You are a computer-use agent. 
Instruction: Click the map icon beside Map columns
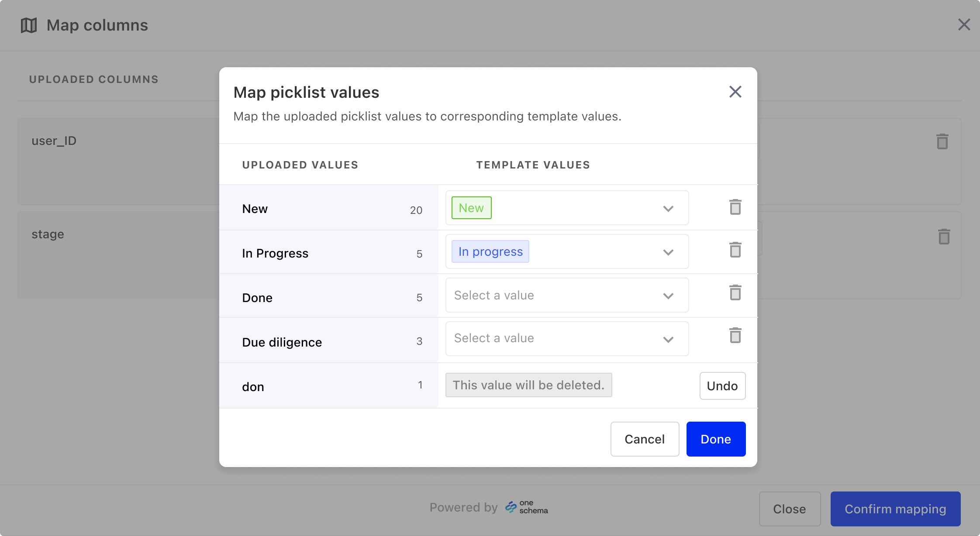tap(28, 25)
